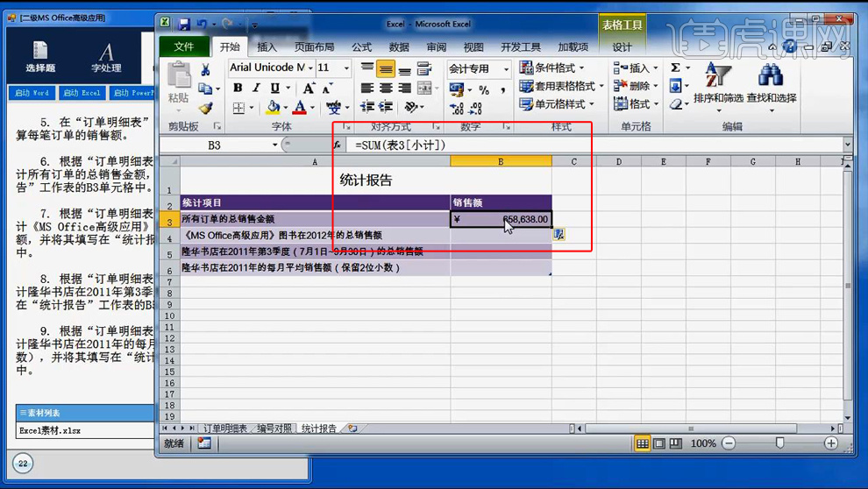The height and width of the screenshot is (489, 868).
Task: Click increase decimal icon
Action: click(x=457, y=109)
